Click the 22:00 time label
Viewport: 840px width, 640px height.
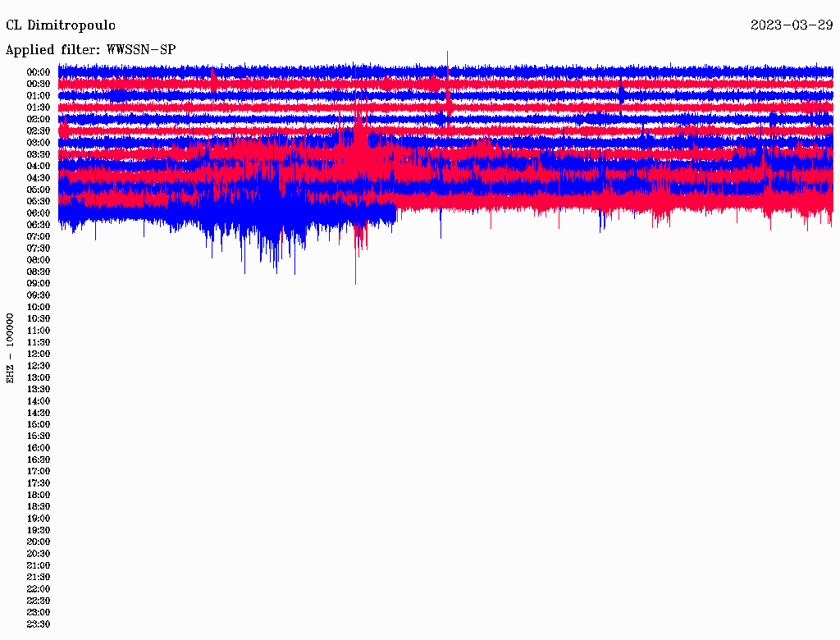(x=39, y=589)
